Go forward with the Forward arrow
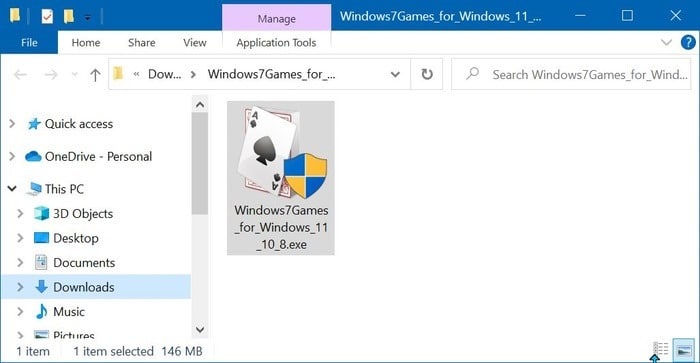Viewport: 700px width, 363px height. coord(51,74)
